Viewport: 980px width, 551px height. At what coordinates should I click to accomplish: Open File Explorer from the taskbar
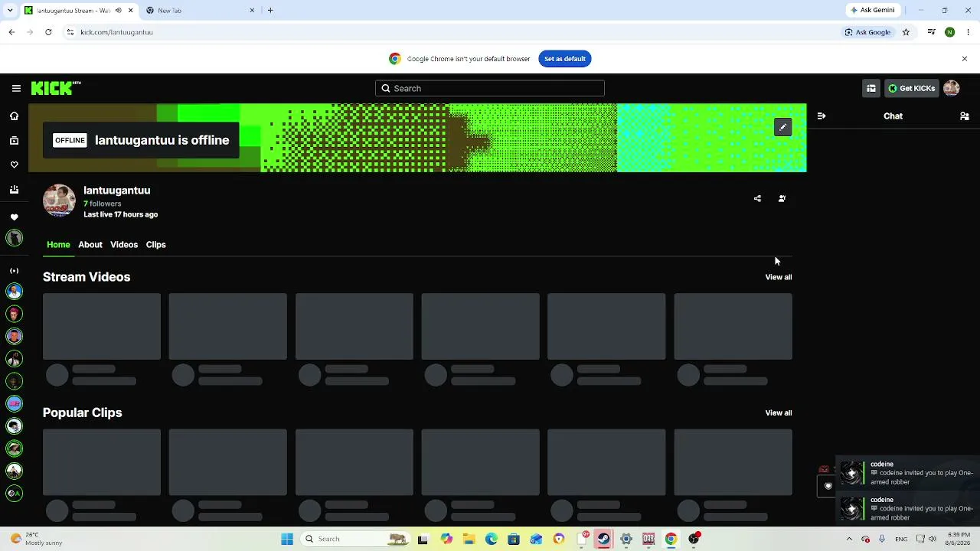(x=469, y=539)
